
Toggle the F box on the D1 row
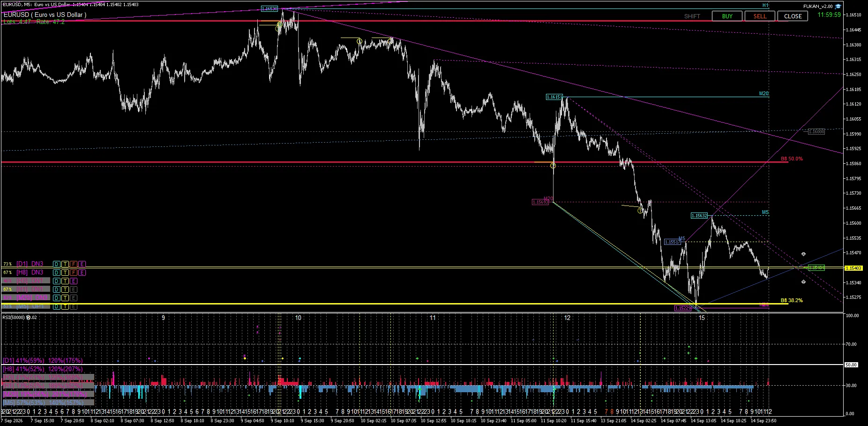(x=74, y=264)
